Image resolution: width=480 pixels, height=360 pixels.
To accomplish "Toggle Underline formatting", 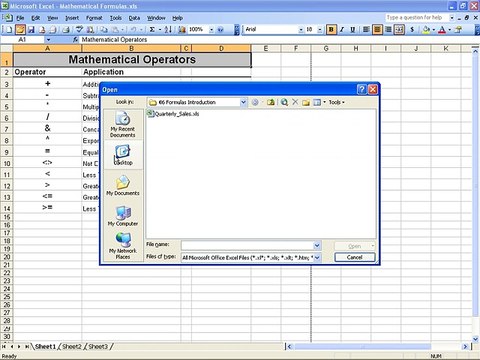I will [x=352, y=30].
